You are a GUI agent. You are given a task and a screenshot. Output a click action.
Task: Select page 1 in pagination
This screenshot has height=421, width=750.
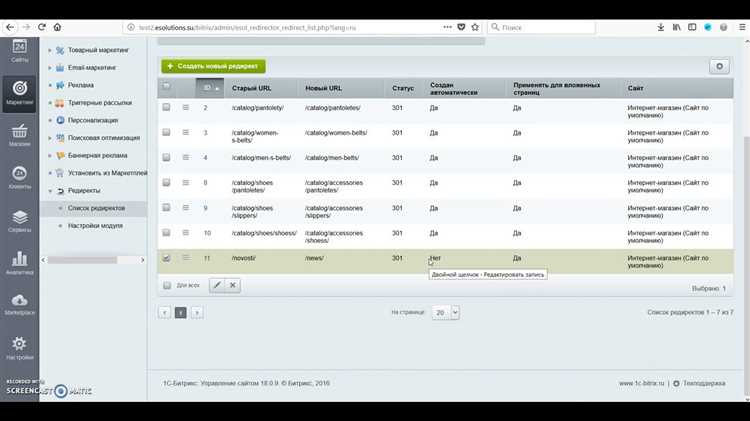pyautogui.click(x=180, y=312)
